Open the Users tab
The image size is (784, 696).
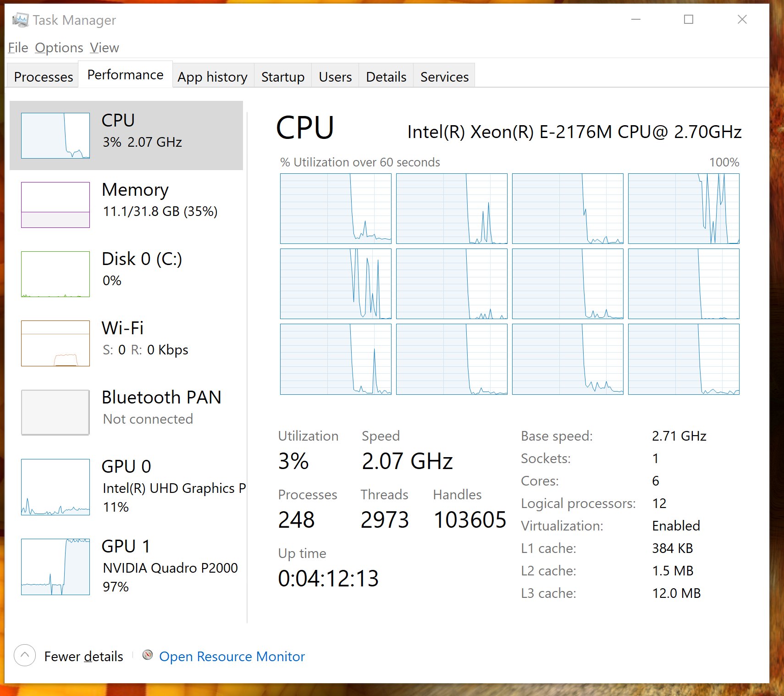point(336,77)
